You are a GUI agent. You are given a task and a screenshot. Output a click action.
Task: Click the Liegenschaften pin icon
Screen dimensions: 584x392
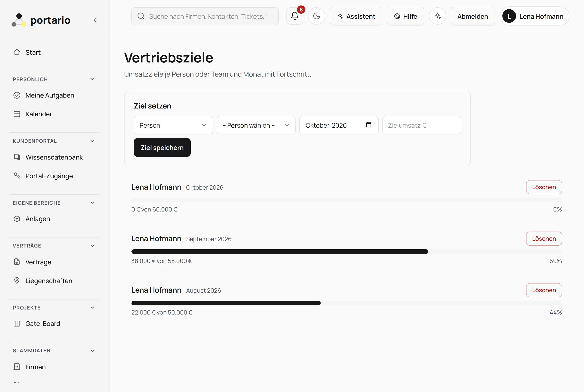pyautogui.click(x=17, y=281)
